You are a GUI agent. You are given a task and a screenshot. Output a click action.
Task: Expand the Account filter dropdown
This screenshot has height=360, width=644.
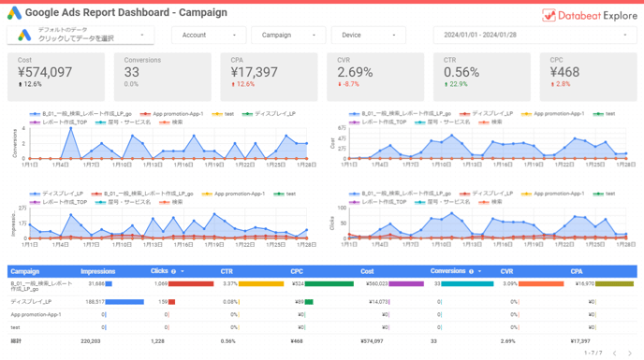209,35
